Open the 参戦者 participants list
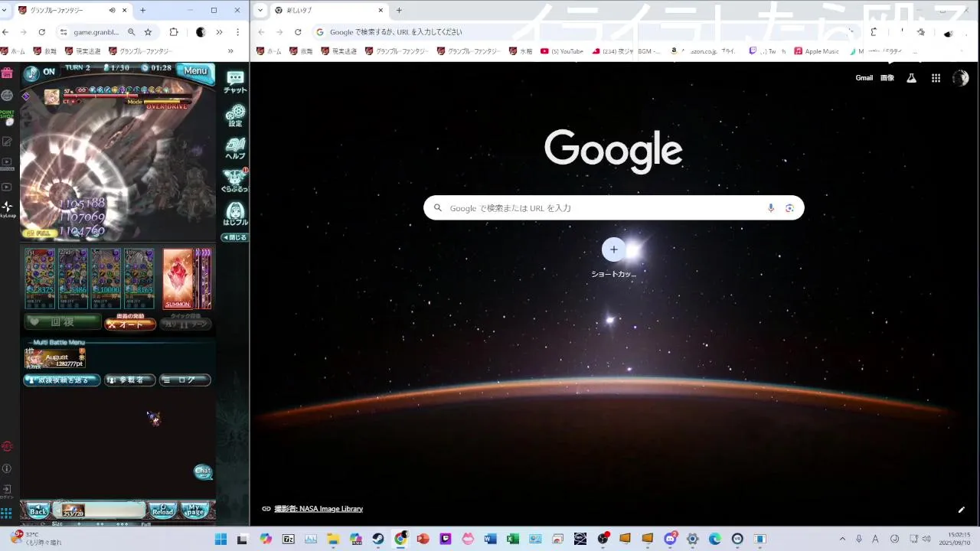The width and height of the screenshot is (980, 551). (130, 380)
